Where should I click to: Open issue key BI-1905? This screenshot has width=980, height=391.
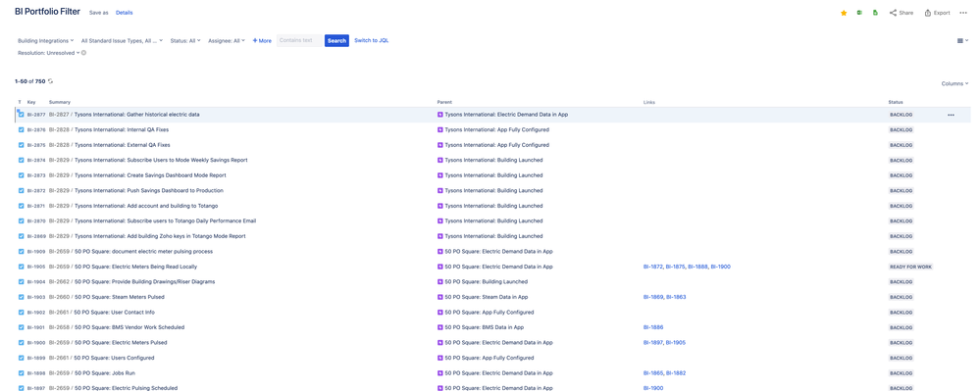[x=36, y=267]
